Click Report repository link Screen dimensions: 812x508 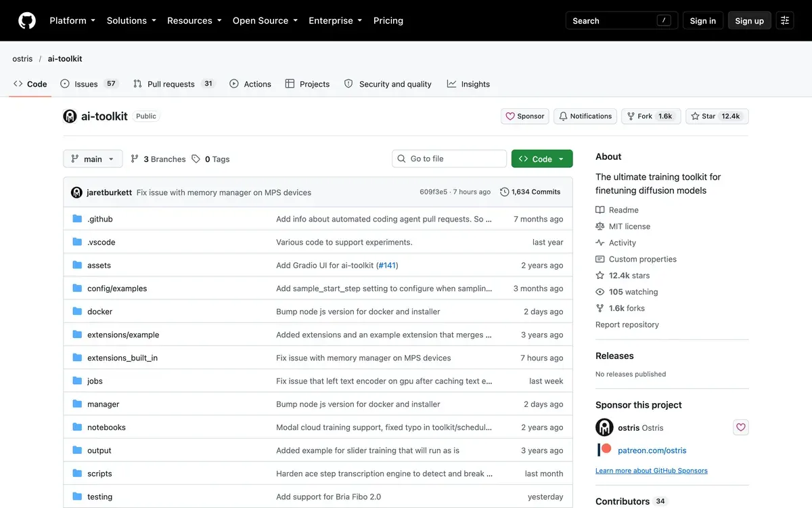627,324
